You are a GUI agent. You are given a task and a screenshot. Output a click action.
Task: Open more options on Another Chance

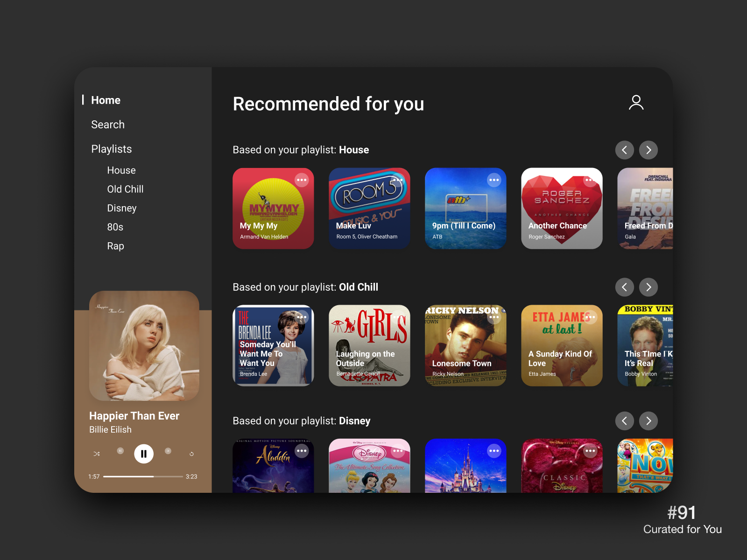click(x=590, y=180)
